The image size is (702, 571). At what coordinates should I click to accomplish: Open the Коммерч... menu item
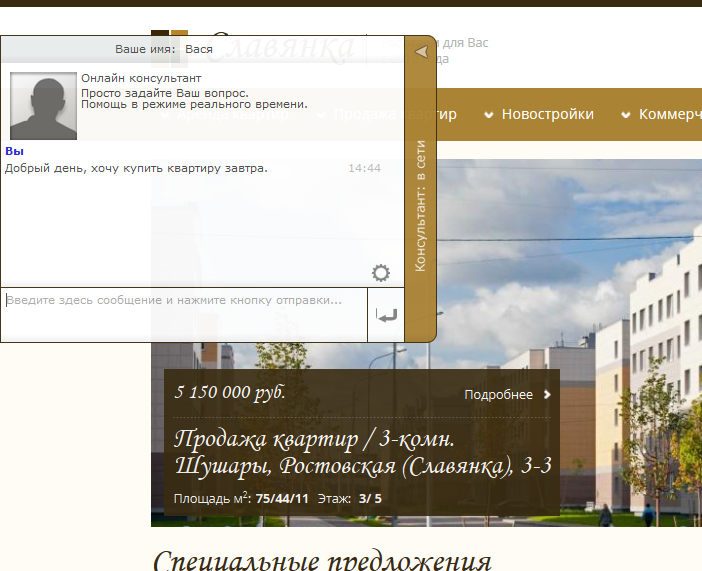coord(670,114)
